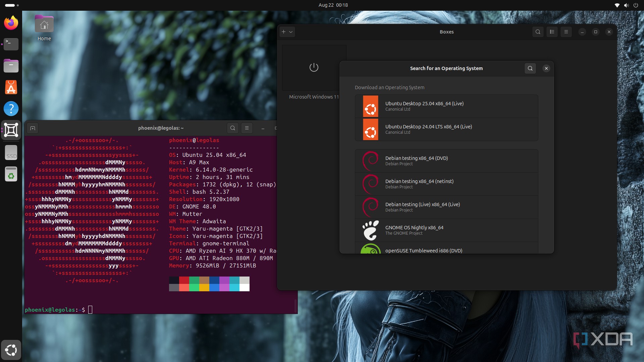Open the terminal hamburger menu
Screen dimensions: 644x362
click(247, 128)
